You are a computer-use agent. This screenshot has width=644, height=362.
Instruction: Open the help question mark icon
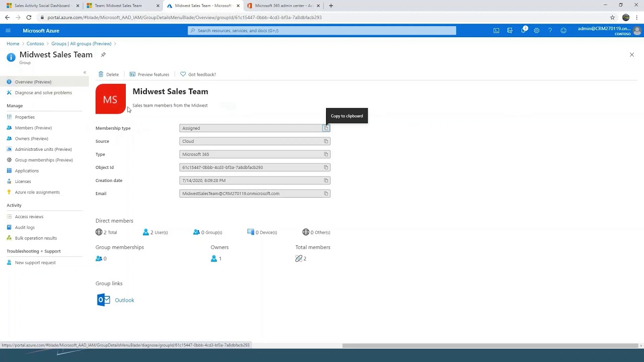coord(550,31)
